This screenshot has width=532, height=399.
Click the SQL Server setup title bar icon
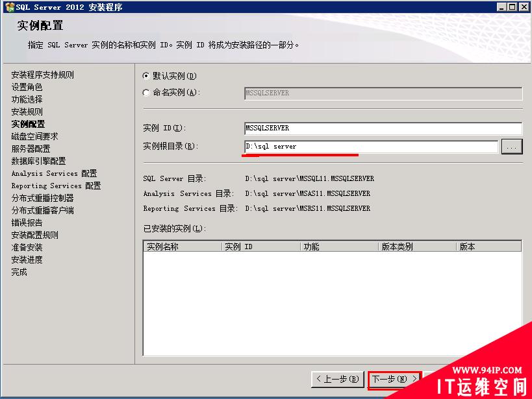pos(10,7)
